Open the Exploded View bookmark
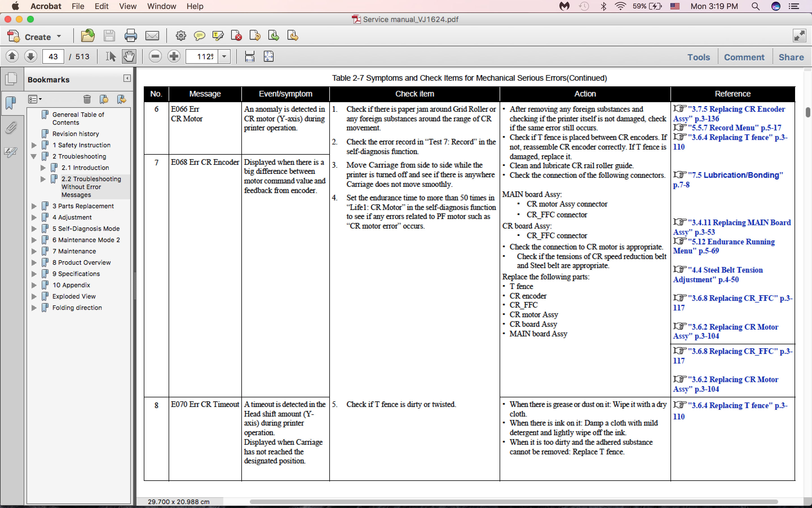 (x=74, y=296)
